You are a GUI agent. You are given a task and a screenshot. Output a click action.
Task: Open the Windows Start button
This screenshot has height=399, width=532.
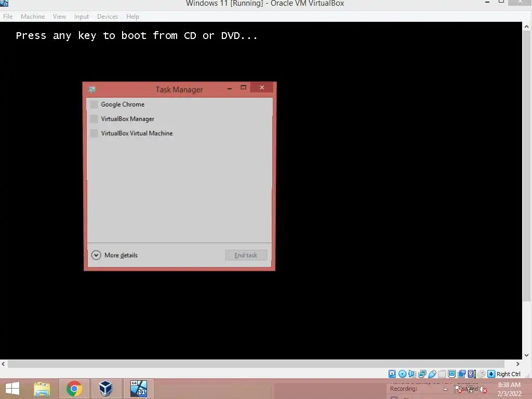tap(12, 389)
